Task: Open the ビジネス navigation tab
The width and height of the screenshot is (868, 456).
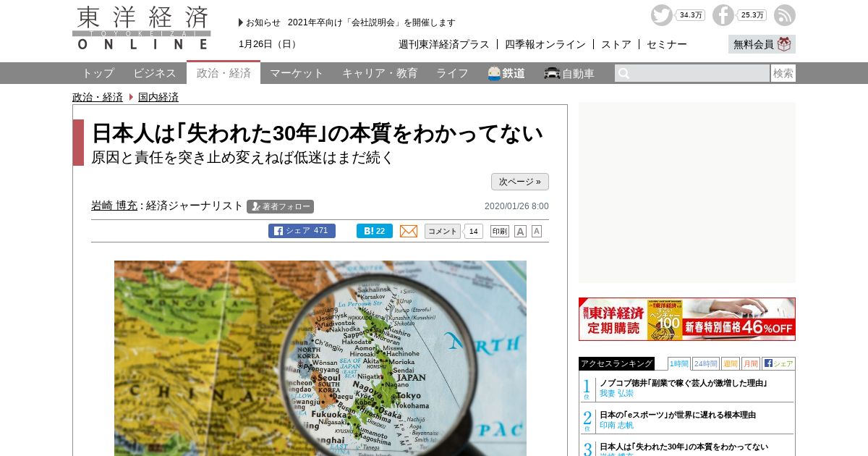Action: point(155,73)
